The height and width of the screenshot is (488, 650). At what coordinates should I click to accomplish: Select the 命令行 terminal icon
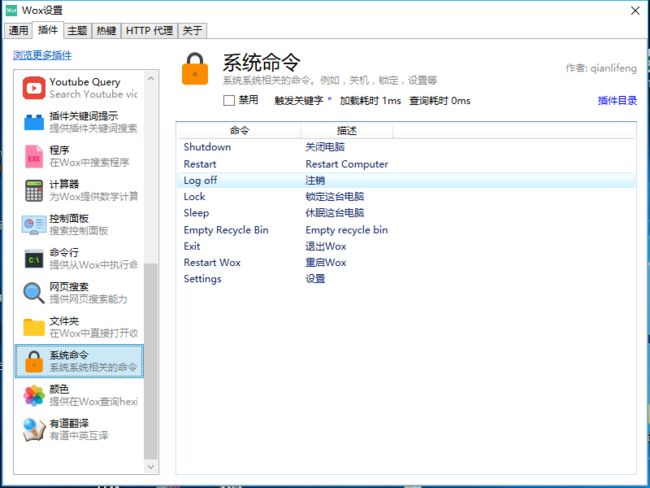tap(34, 259)
